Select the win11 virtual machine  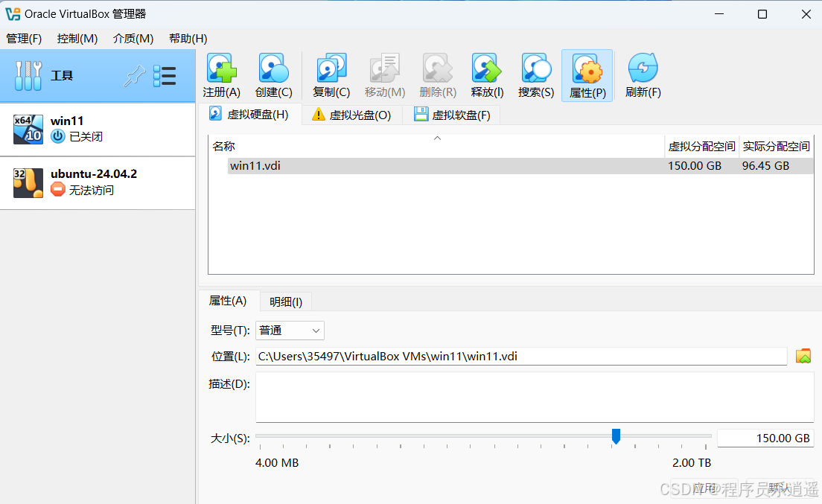(x=98, y=129)
